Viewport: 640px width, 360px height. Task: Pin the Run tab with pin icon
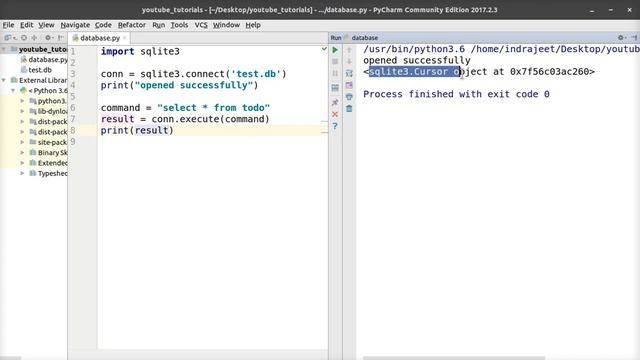[335, 102]
